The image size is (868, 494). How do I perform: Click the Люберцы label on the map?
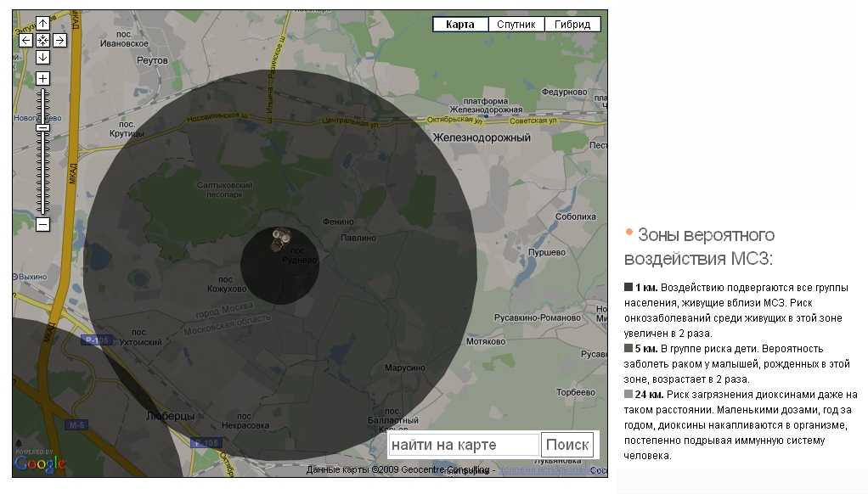coord(171,416)
